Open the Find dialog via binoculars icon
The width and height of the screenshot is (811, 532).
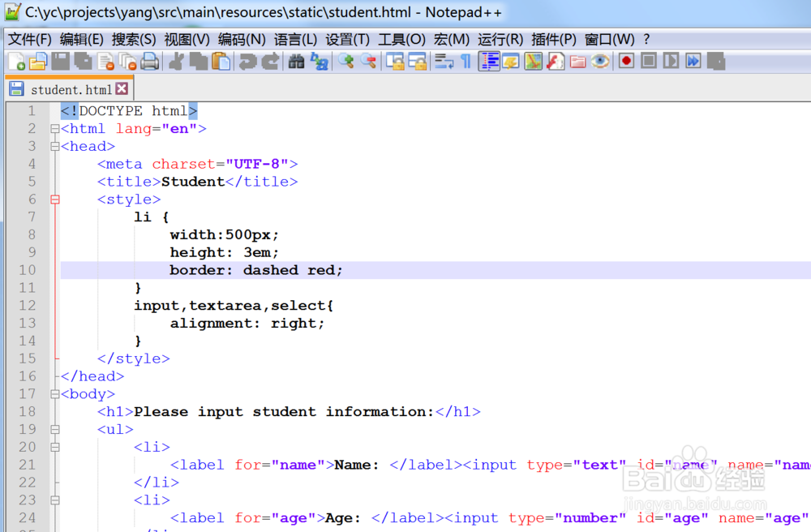coord(297,62)
